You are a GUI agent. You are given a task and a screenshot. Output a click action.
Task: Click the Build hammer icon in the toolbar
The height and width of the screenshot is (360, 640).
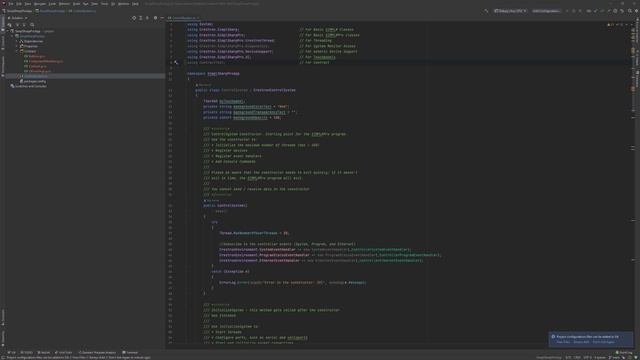click(x=486, y=11)
